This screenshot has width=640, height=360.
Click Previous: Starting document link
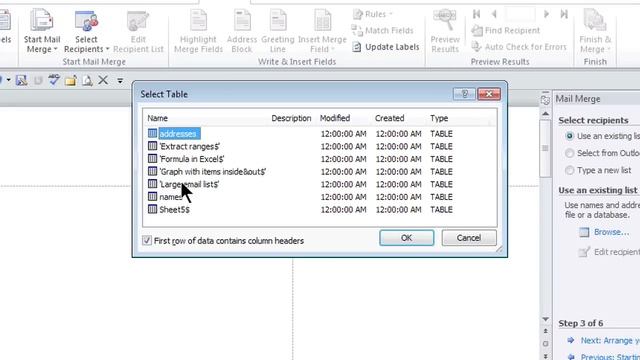pos(610,356)
